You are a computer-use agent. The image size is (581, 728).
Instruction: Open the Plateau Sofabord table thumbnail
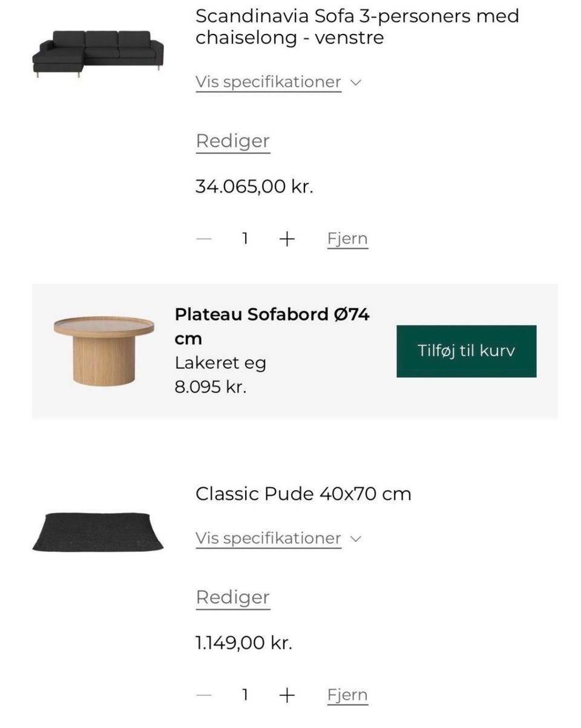point(103,350)
